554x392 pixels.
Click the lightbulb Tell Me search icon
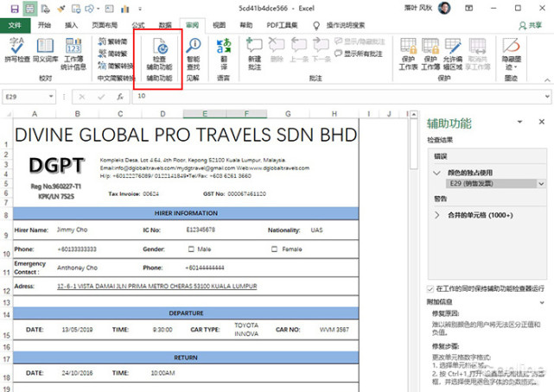point(316,25)
